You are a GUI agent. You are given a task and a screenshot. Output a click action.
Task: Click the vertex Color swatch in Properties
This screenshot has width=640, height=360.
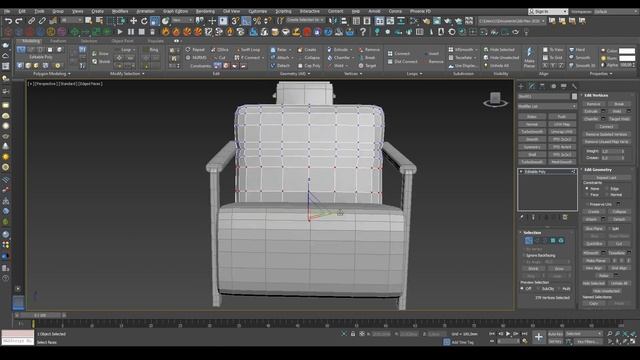pos(627,51)
